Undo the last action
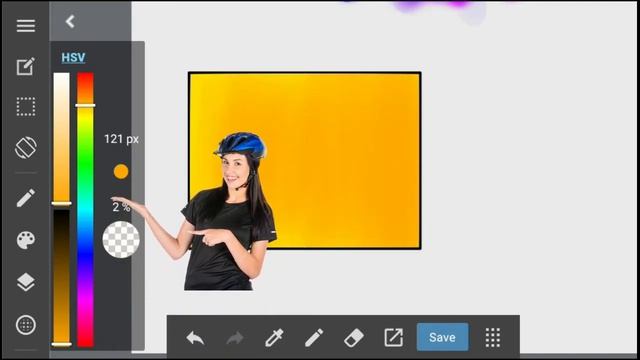640x360 pixels. [195, 338]
